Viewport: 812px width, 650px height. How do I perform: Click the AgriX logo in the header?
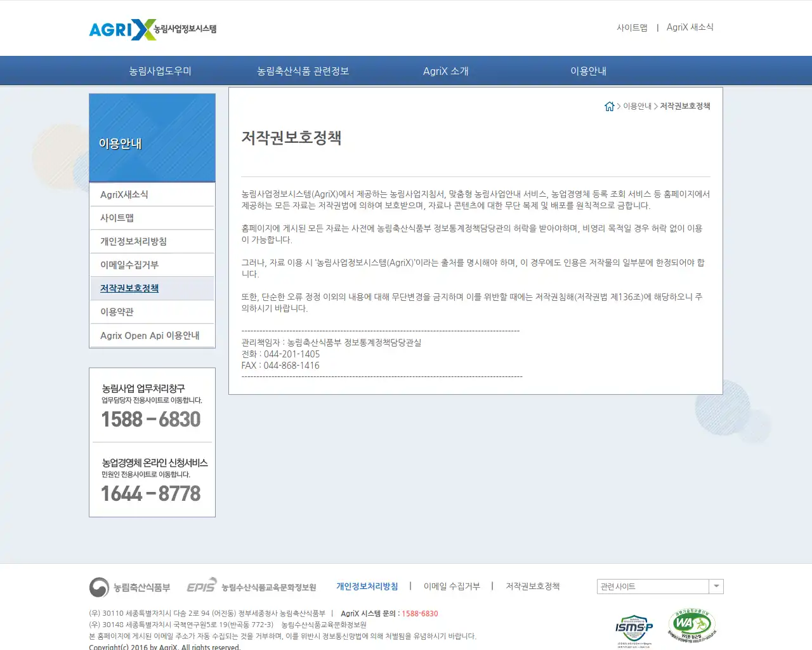click(x=152, y=28)
